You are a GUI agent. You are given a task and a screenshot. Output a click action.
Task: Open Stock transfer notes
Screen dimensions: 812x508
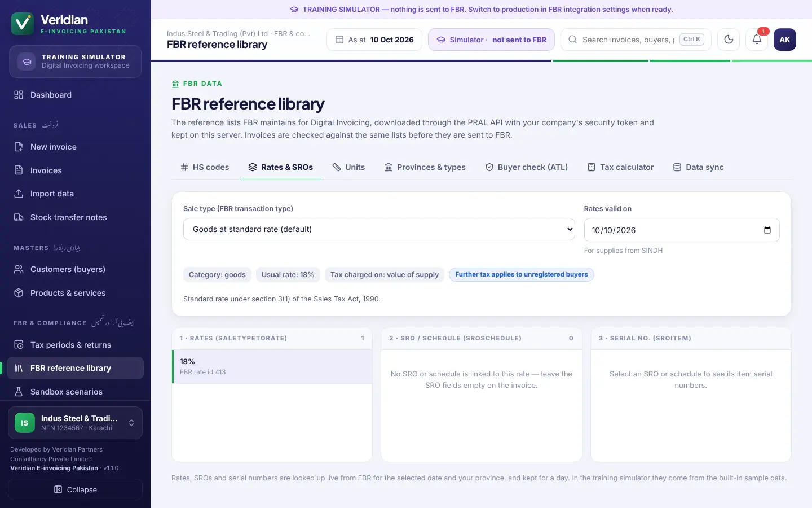point(76,217)
